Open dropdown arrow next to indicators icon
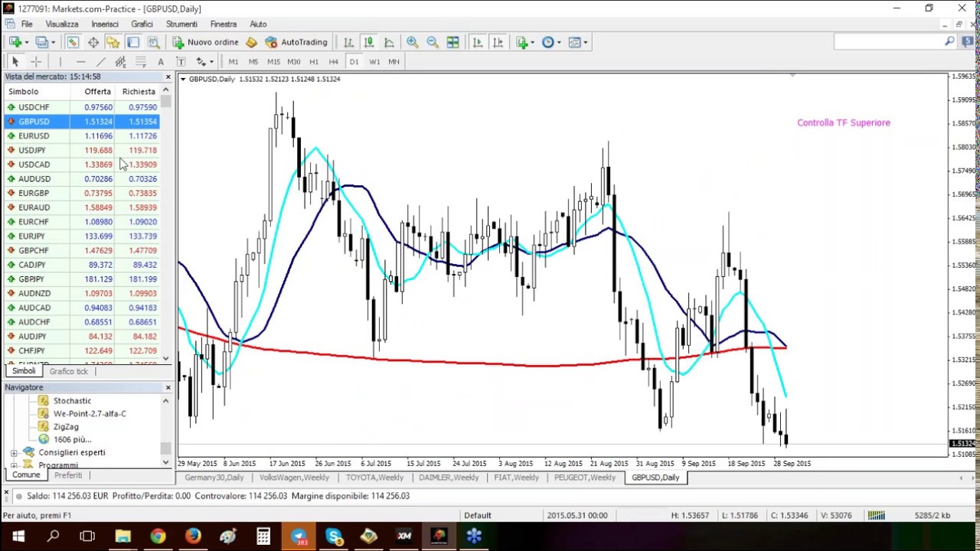Image resolution: width=980 pixels, height=551 pixels. (532, 42)
